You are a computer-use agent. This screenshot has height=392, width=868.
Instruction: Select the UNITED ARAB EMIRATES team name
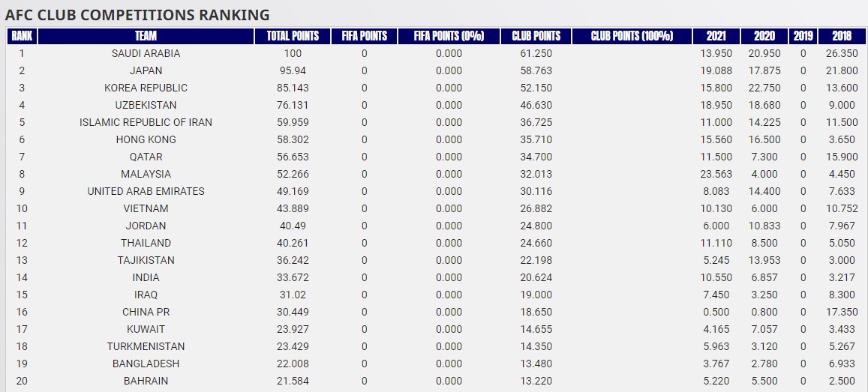(146, 191)
